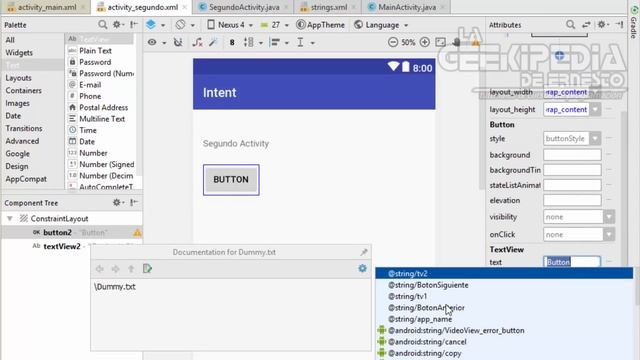Open Component Tree settings gear
Screen dimensions: 640x360
[x=118, y=202]
